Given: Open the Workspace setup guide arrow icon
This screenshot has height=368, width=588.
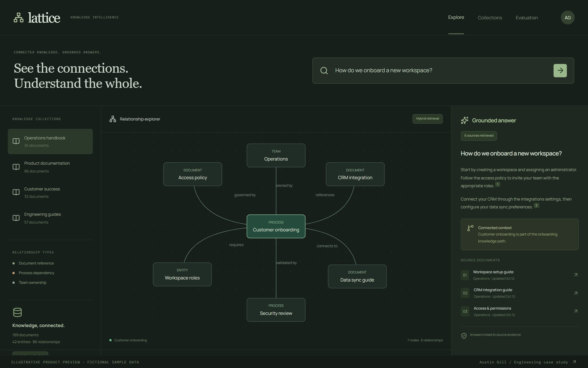Looking at the screenshot, I should (x=576, y=275).
